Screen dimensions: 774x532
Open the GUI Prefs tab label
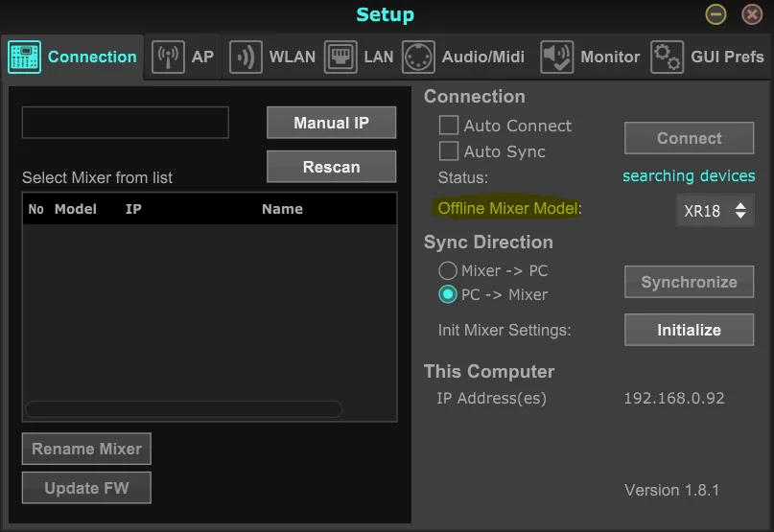(727, 57)
